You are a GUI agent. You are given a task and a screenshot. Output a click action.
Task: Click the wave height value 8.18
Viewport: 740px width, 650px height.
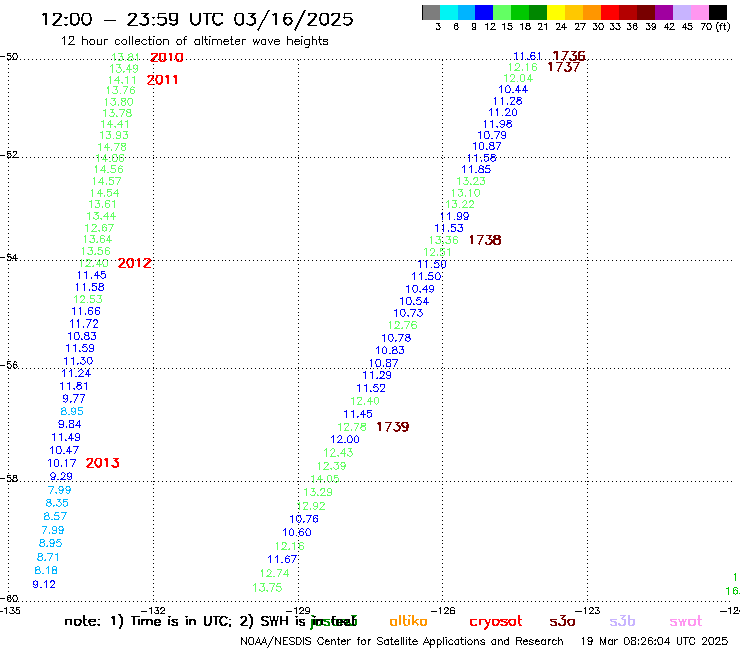(x=46, y=570)
